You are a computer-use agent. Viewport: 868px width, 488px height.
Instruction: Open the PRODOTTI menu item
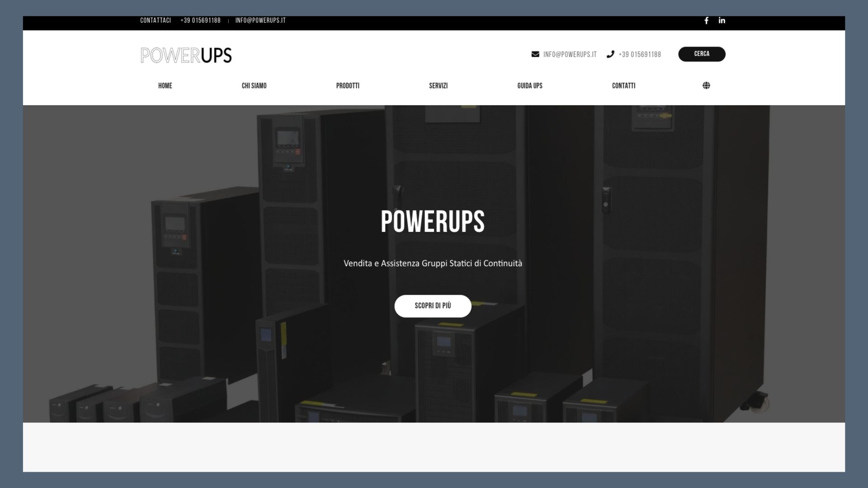(348, 85)
